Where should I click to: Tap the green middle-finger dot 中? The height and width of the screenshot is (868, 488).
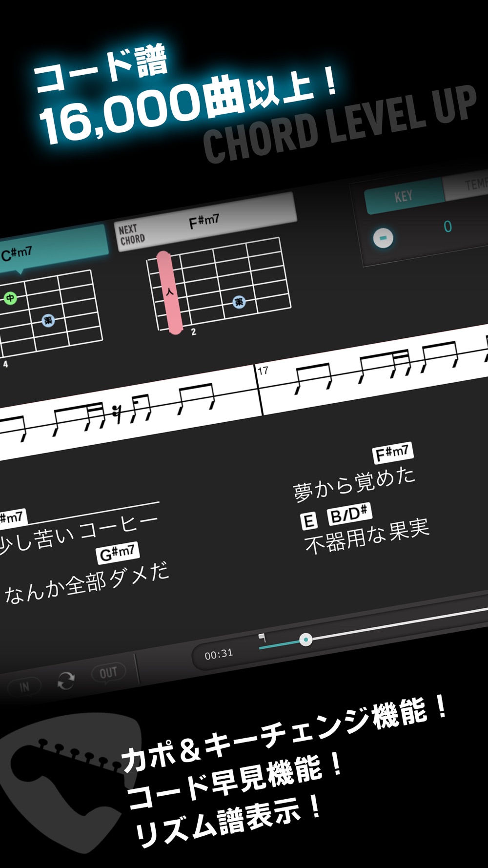(x=10, y=298)
